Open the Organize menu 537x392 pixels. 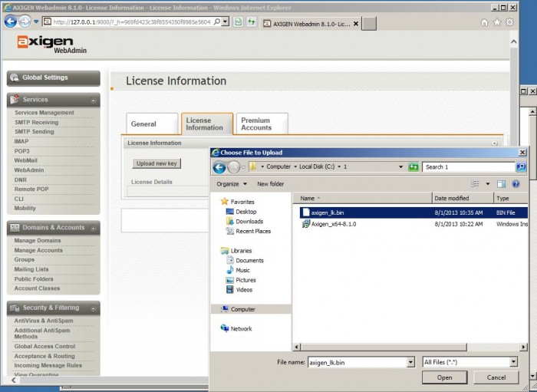232,184
